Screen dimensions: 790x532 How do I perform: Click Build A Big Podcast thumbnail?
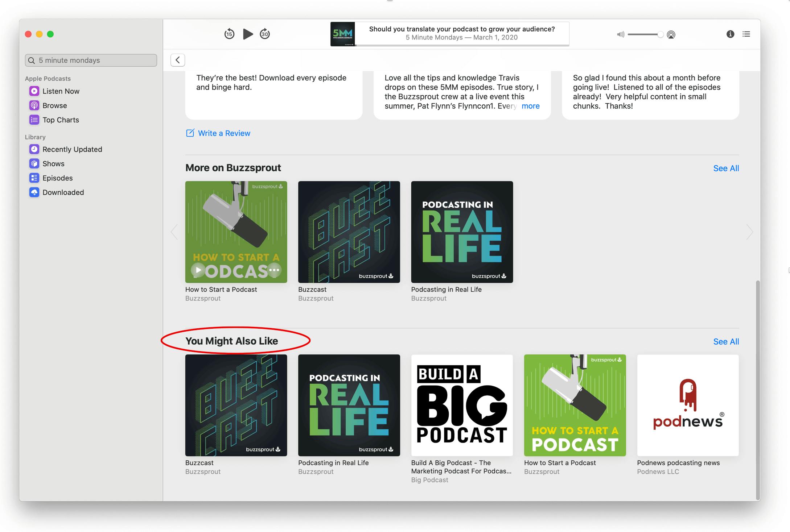coord(461,405)
